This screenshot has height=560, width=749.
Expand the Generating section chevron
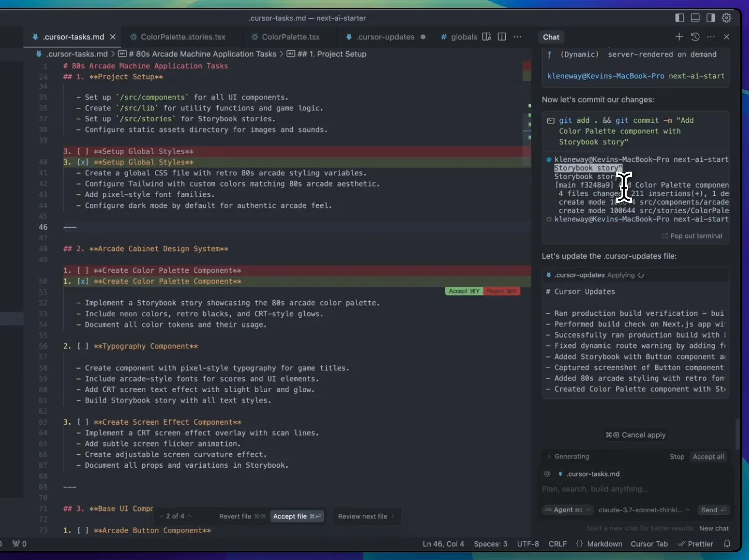(x=548, y=457)
